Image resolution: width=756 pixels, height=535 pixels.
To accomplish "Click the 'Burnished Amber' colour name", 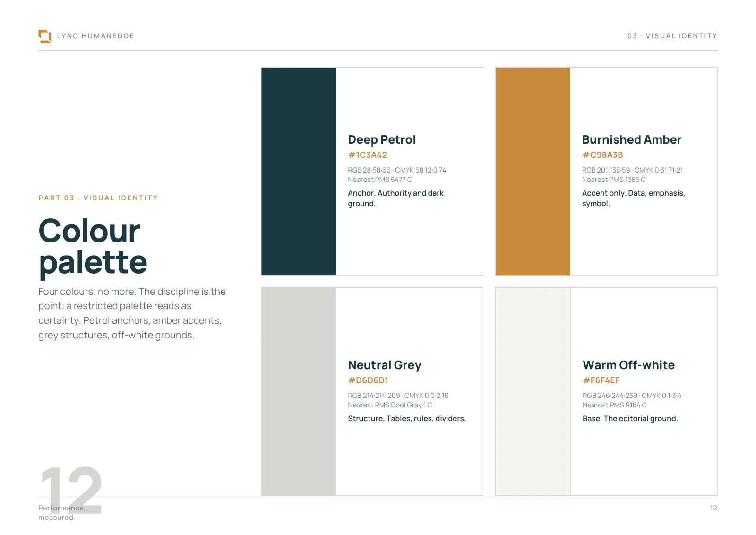I will [632, 140].
